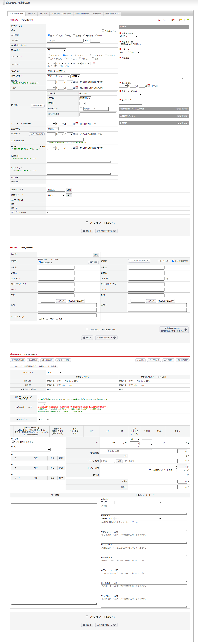Open calendar picker for 返品処理日
198x644 pixels.
[148, 85]
